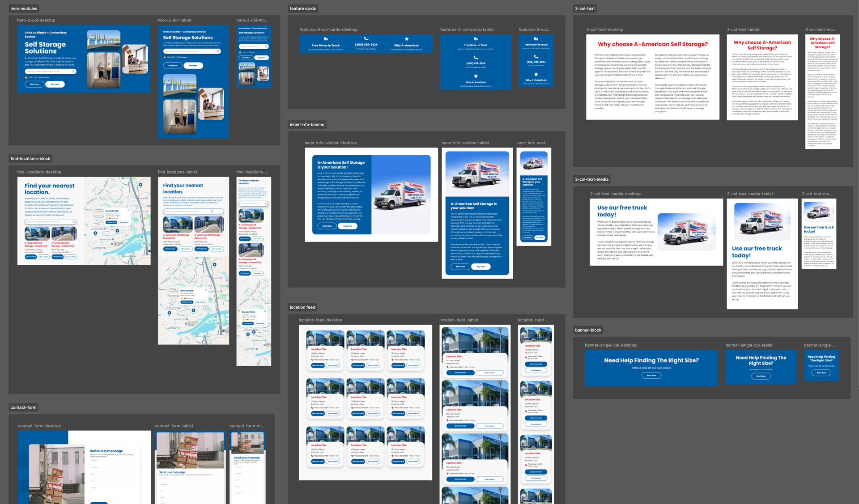Click the search icon in find-locations mobile search field
The height and width of the screenshot is (504, 859).
pos(266,204)
